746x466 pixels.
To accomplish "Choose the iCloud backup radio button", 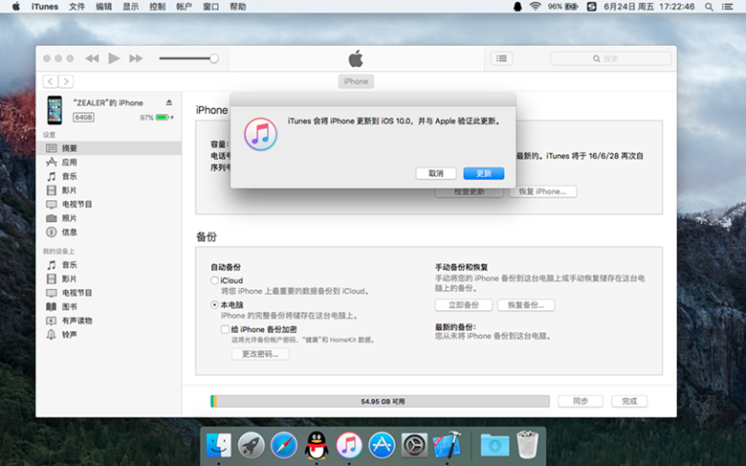I will coord(215,280).
